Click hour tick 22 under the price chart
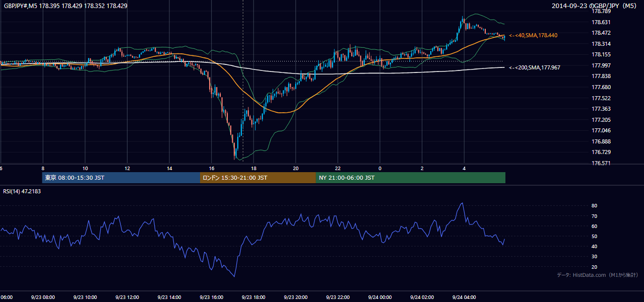The width and height of the screenshot is (644, 302). pyautogui.click(x=338, y=168)
